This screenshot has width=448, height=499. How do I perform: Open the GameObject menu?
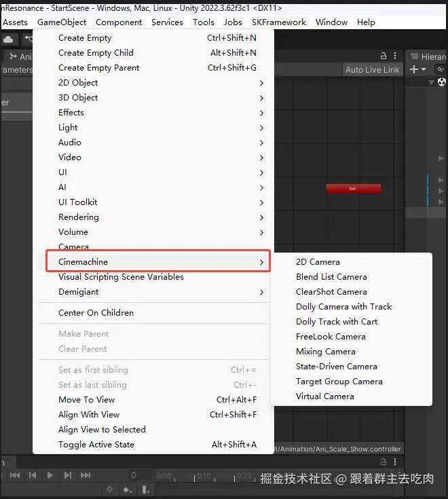tap(62, 22)
